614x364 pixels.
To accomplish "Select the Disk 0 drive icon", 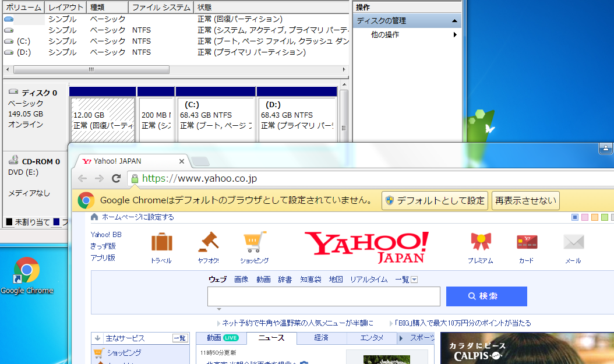I will click(x=14, y=91).
